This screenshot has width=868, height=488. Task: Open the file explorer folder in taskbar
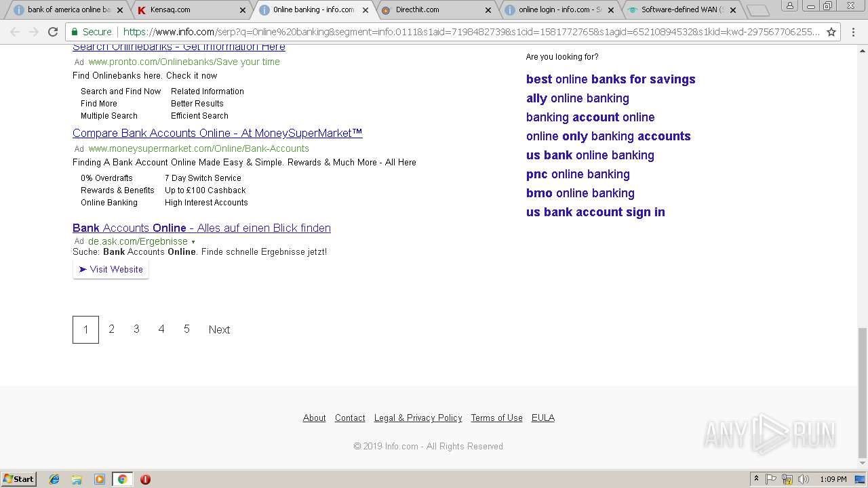click(77, 479)
